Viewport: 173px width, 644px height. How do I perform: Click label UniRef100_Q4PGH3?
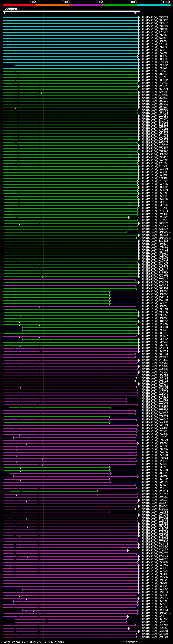[x=155, y=595]
